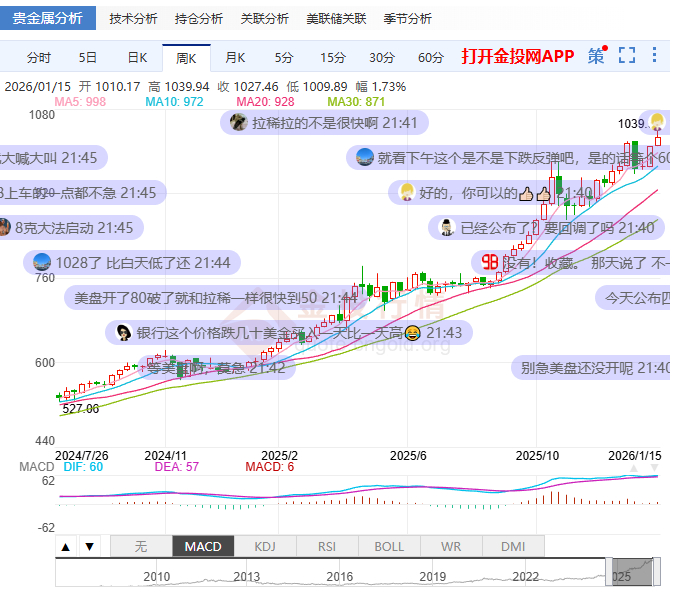The image size is (684, 598).
Task: Click the down triangle indicator arrow
Action: point(90,547)
